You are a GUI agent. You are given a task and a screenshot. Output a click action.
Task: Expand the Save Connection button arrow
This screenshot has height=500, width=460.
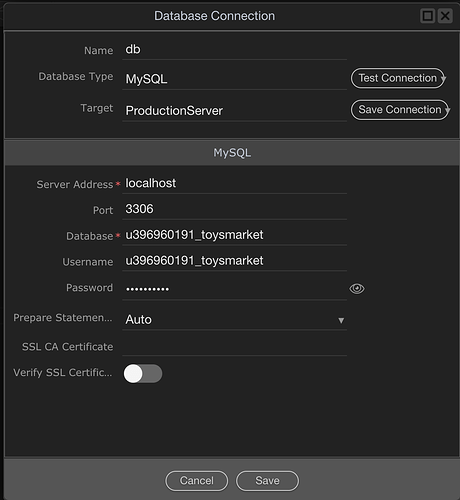[448, 110]
